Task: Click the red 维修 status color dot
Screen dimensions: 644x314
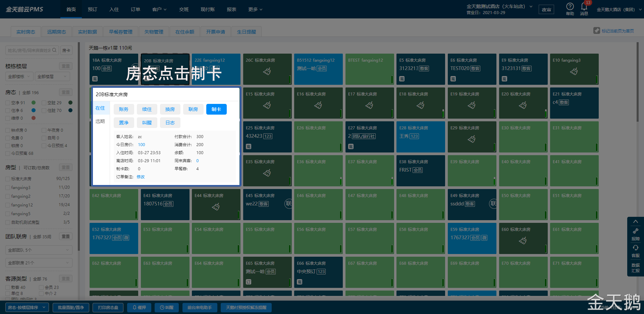Action: pos(34,118)
